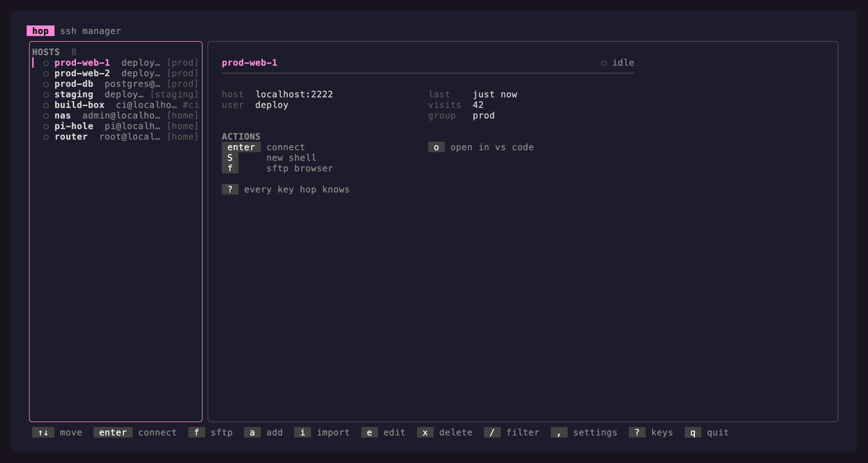Select the prod-db host in list
This screenshot has width=868, height=463.
point(116,84)
